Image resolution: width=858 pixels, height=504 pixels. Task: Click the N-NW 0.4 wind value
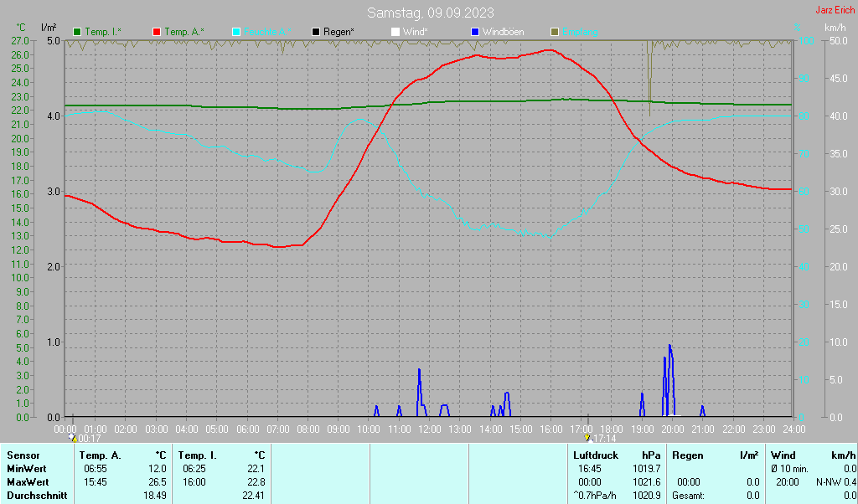click(835, 482)
